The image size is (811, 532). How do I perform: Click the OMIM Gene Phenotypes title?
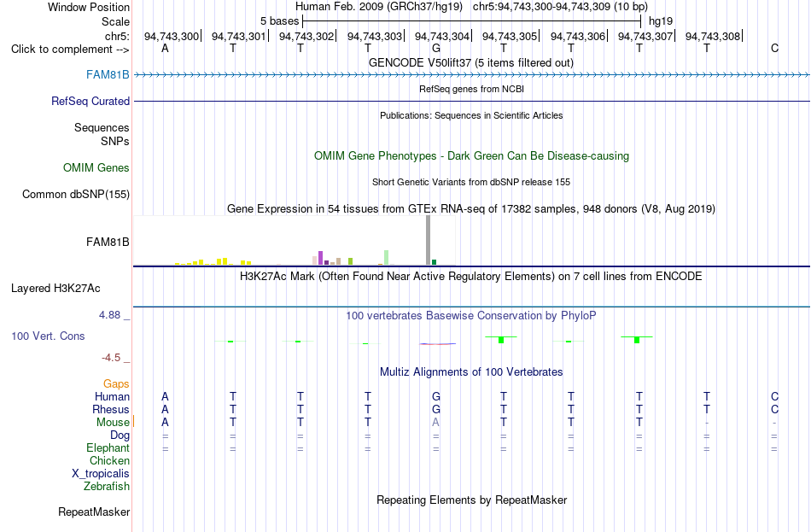[x=471, y=155]
